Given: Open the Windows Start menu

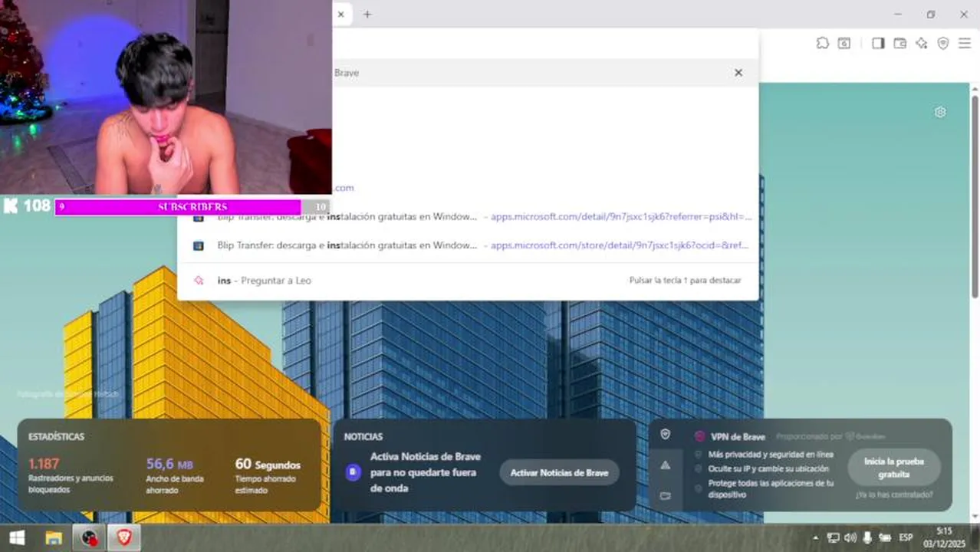Looking at the screenshot, I should pos(16,537).
